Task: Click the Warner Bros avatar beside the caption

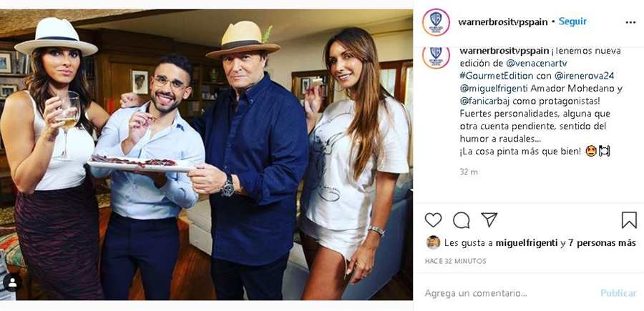Action: (x=436, y=56)
